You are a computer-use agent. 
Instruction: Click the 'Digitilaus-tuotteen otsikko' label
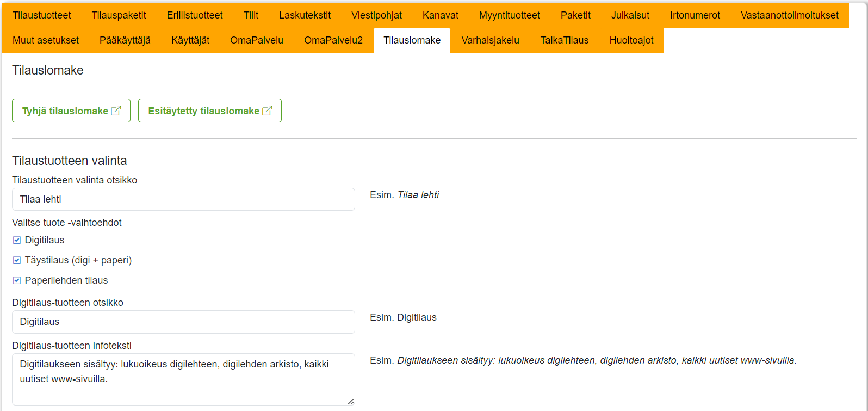[x=67, y=303]
